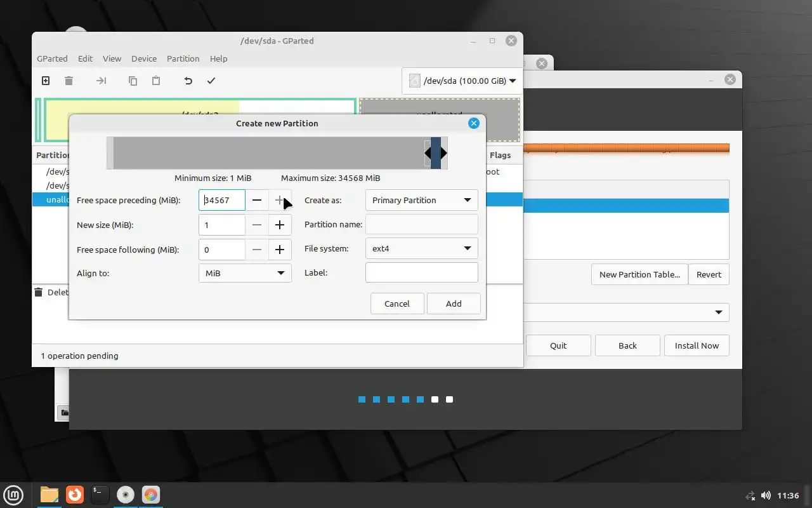Open the File system ext4 dropdown

click(x=421, y=248)
